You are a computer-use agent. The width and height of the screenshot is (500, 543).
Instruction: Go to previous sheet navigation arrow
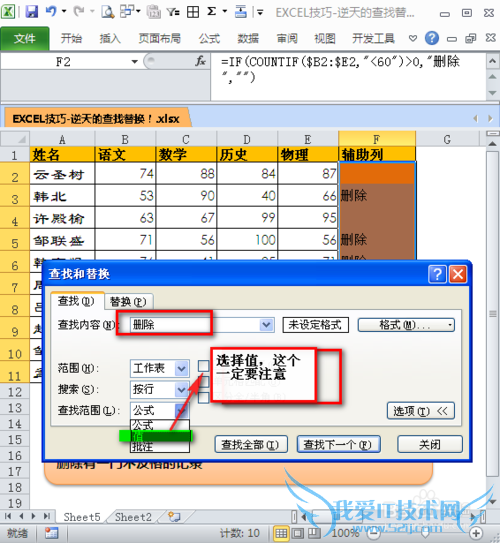21,516
